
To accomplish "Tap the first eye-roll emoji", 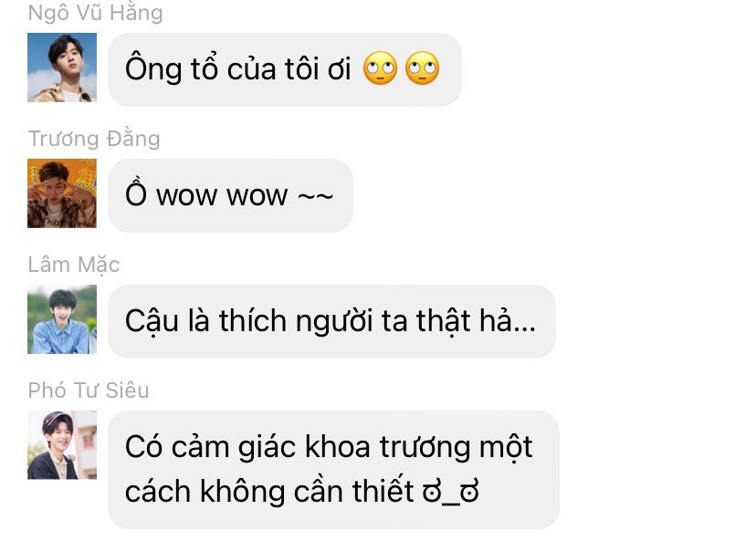I will pos(380,68).
